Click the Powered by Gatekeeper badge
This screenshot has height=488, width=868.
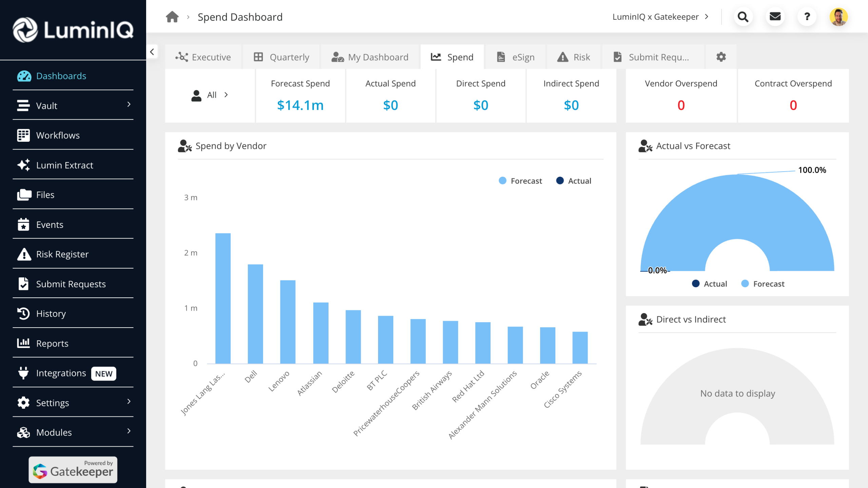pos(73,469)
